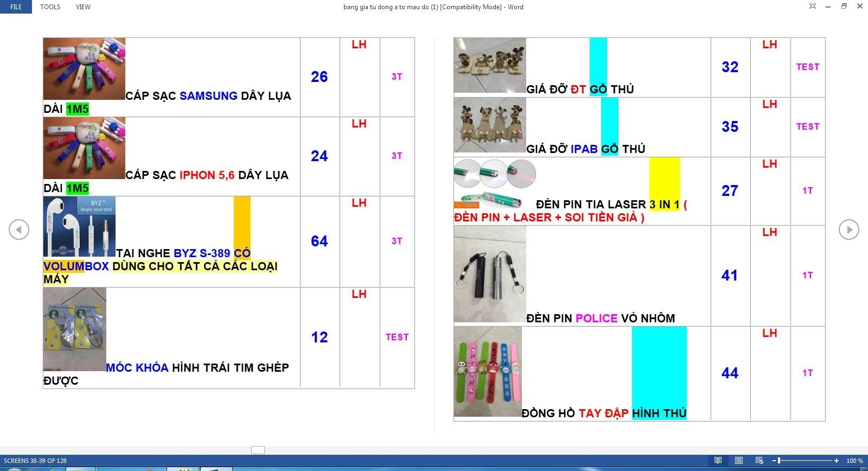Click price cell "27"
This screenshot has height=471, width=868.
pyautogui.click(x=730, y=191)
